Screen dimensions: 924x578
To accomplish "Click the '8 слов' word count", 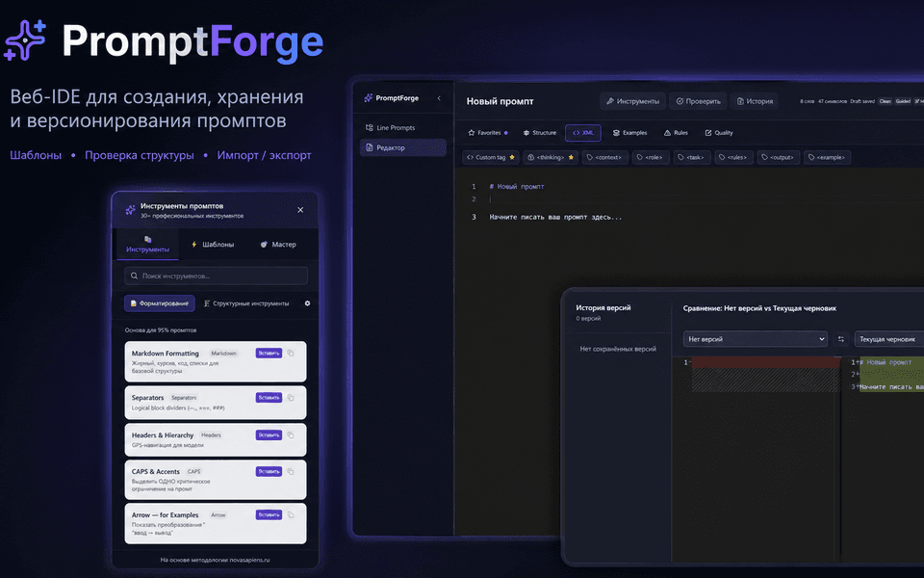I will 807,101.
